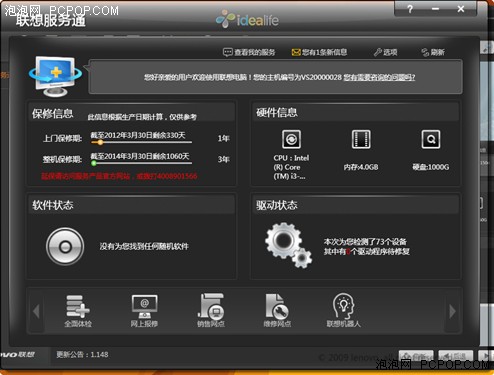Screen dimensions: 494x375
Task: Click the red extended warranty hotline text
Action: [119, 176]
